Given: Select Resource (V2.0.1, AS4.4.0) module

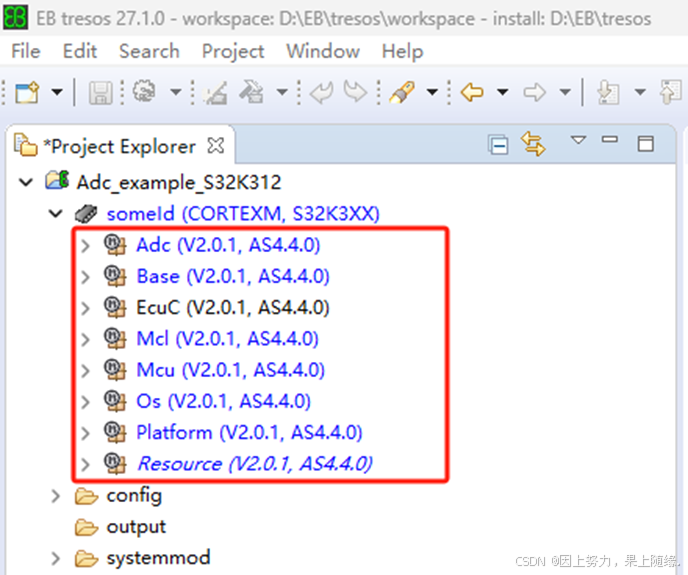Looking at the screenshot, I should pos(255,464).
